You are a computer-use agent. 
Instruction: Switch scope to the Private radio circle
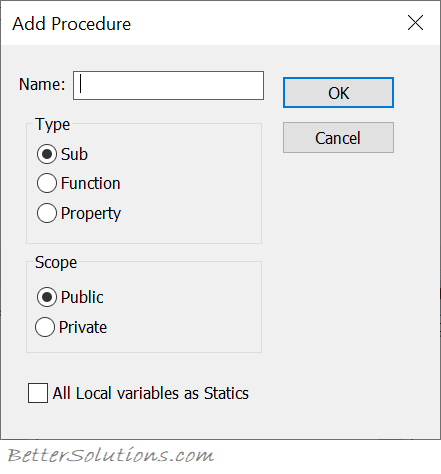coord(45,327)
